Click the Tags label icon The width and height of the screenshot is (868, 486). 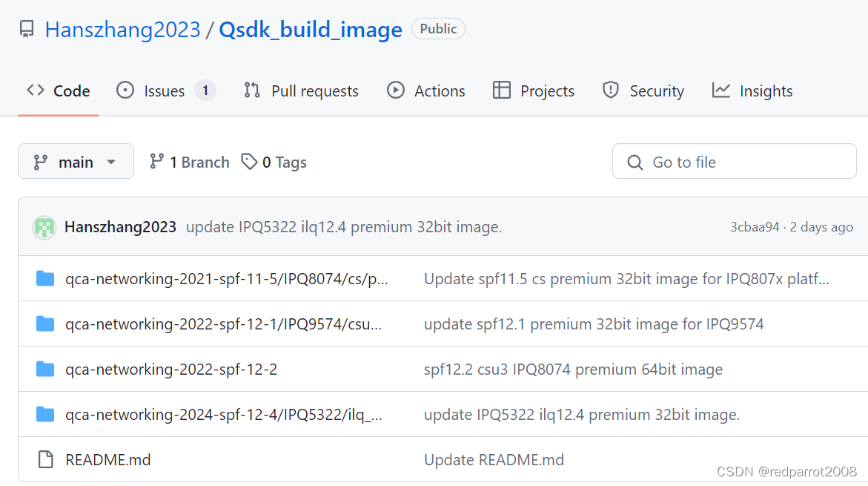pyautogui.click(x=248, y=162)
